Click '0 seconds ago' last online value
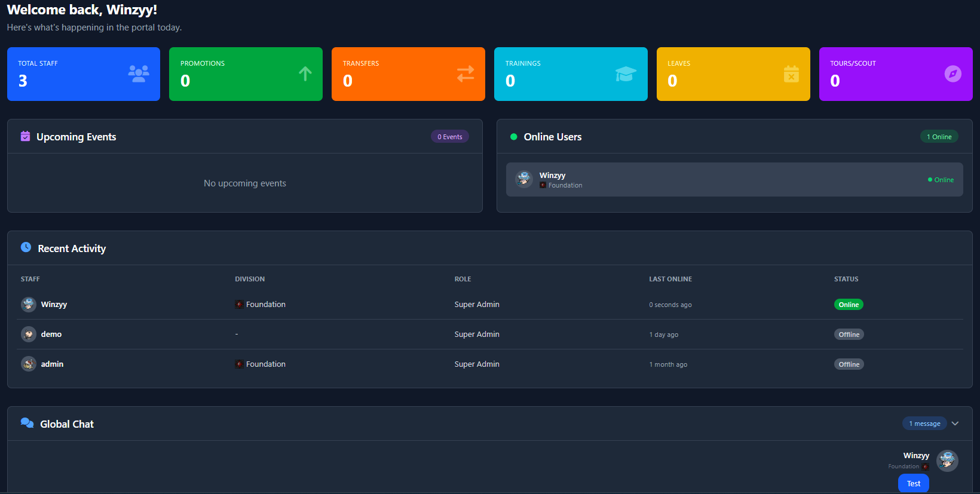Image resolution: width=980 pixels, height=494 pixels. coord(670,305)
